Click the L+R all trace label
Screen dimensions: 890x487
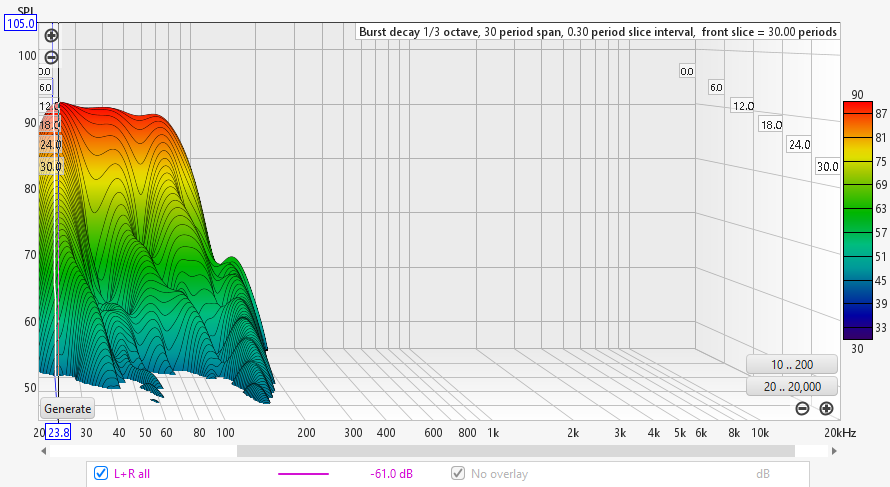[x=132, y=473]
